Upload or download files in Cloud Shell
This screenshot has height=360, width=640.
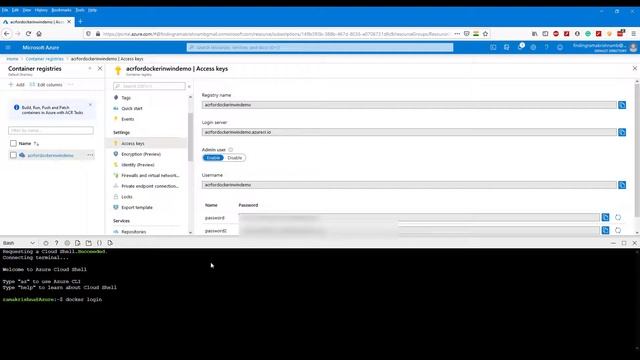(x=78, y=243)
